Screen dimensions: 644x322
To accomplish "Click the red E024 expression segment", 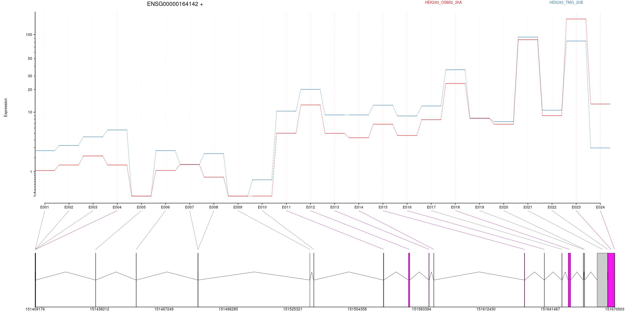I will [600, 104].
